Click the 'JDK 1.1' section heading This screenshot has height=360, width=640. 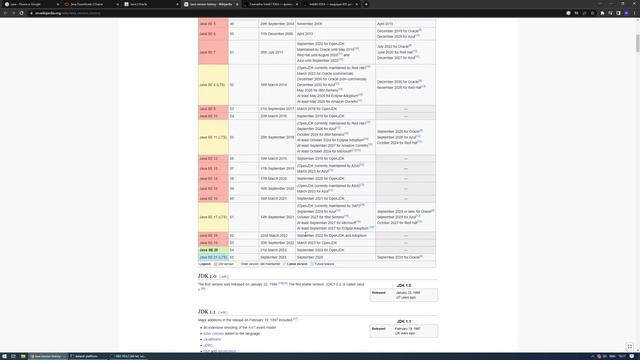point(207,312)
